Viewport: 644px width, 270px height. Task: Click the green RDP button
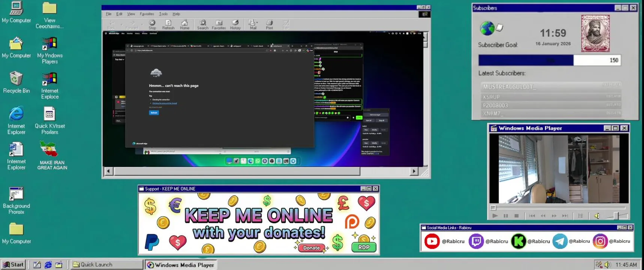364,247
